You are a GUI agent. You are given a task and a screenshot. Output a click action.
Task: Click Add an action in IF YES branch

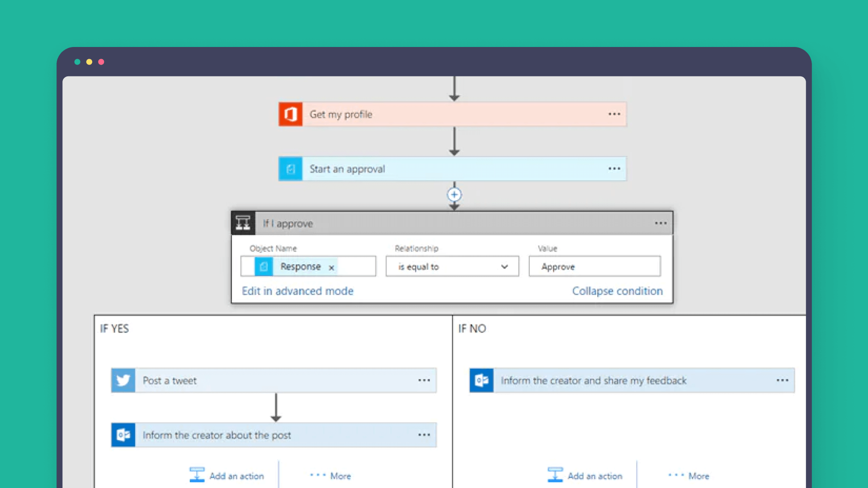[x=227, y=476]
